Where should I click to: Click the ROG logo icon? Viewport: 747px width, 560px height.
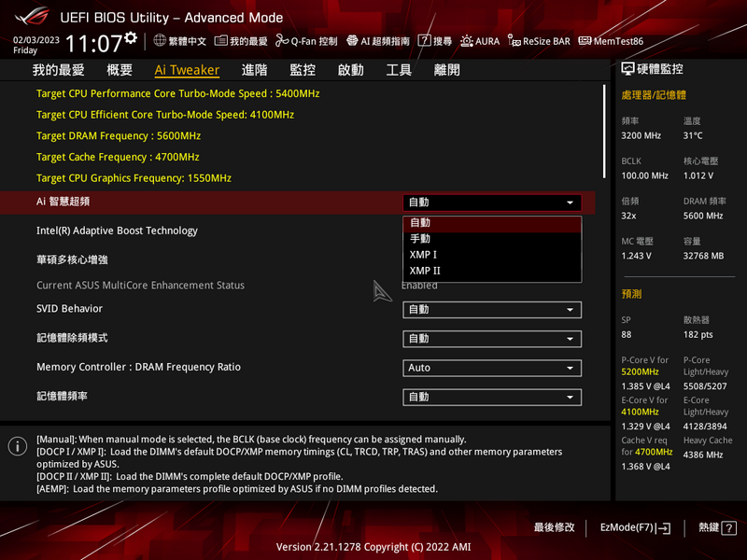32,17
